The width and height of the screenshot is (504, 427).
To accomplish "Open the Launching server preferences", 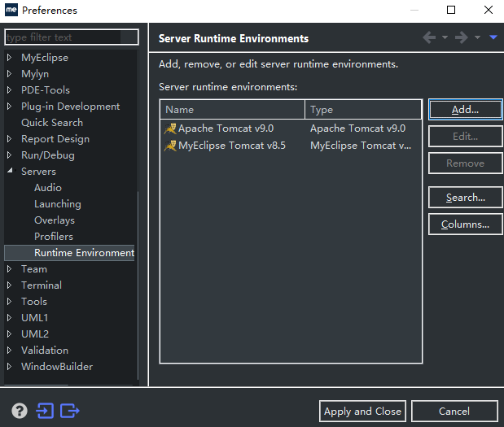I will 58,204.
